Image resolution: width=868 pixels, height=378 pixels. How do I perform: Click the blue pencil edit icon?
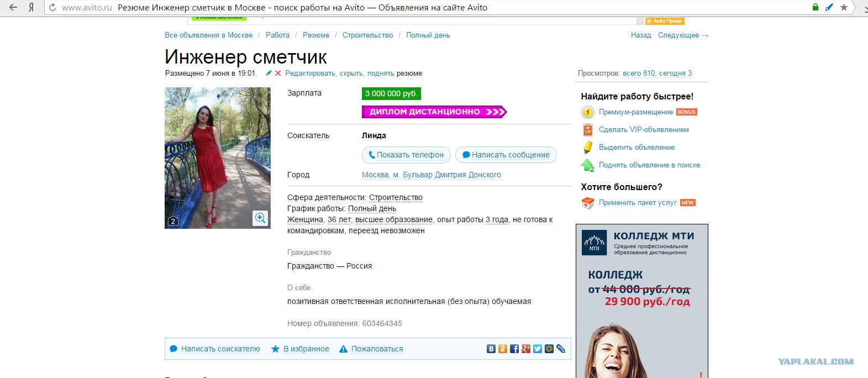[x=269, y=73]
